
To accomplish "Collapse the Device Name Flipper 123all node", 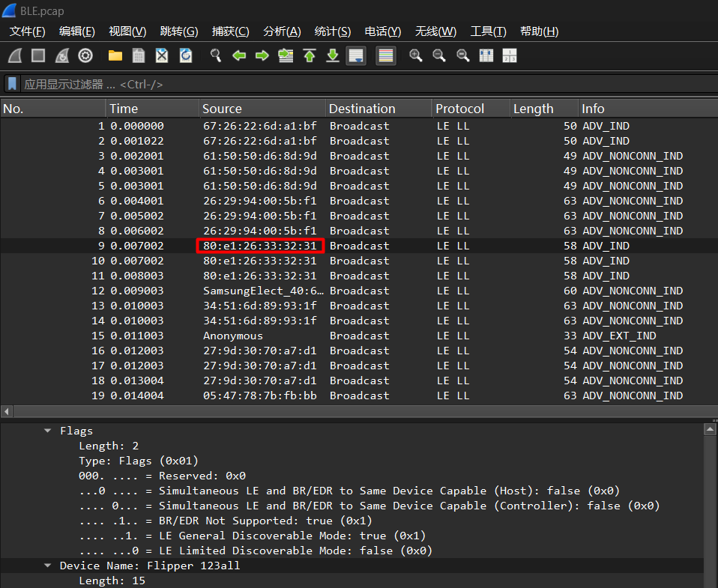I will [48, 566].
